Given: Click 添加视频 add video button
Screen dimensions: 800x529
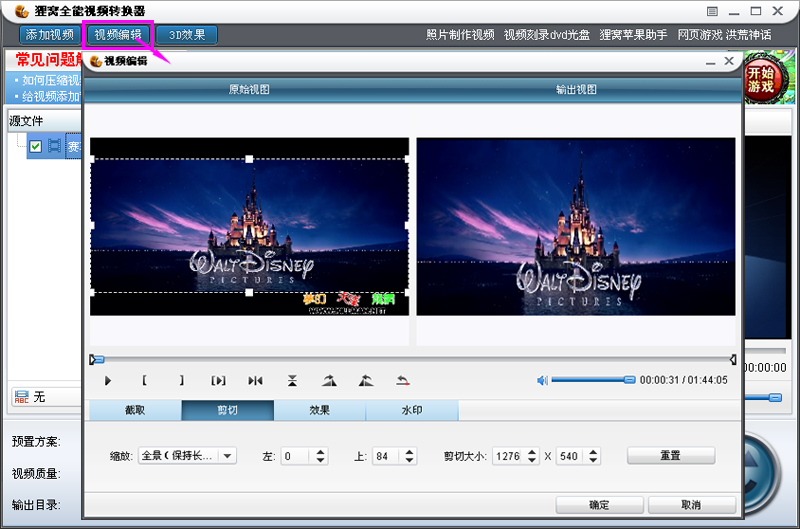Looking at the screenshot, I should point(50,35).
